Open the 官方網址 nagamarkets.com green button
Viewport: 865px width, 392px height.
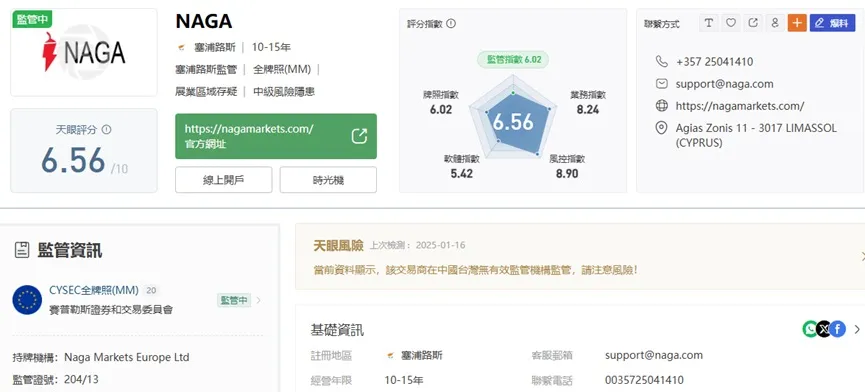coord(276,136)
